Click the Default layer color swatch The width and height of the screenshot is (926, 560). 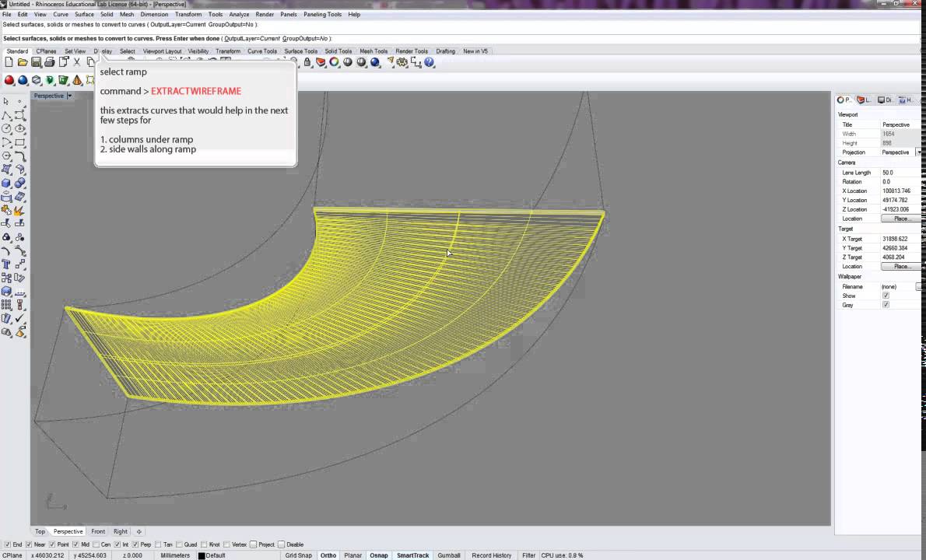pos(202,556)
